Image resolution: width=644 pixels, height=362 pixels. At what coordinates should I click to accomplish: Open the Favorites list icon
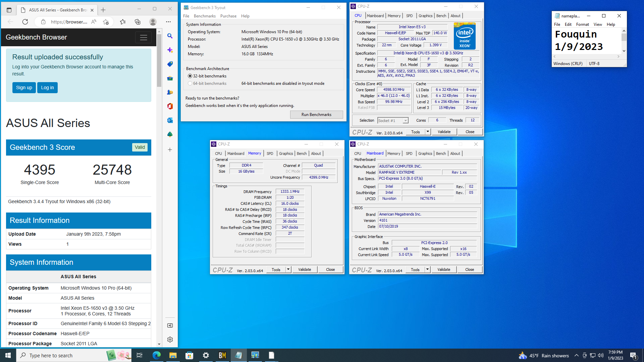click(x=123, y=22)
